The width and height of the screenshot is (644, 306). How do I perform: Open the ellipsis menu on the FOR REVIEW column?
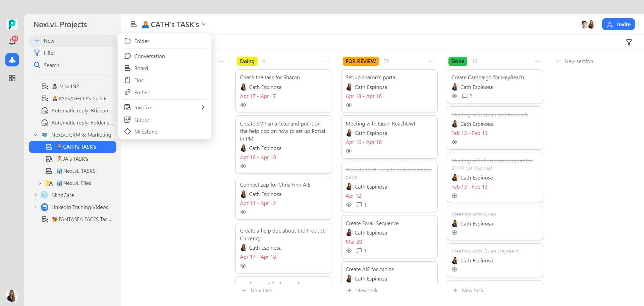pyautogui.click(x=432, y=61)
